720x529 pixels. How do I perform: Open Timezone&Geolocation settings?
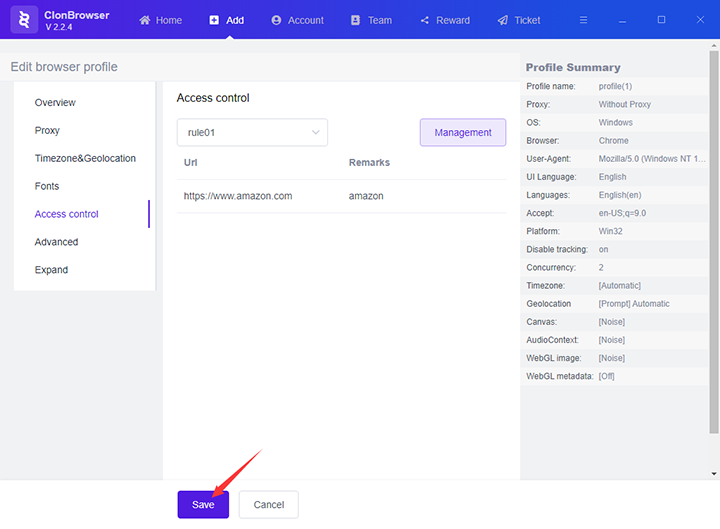pyautogui.click(x=85, y=158)
